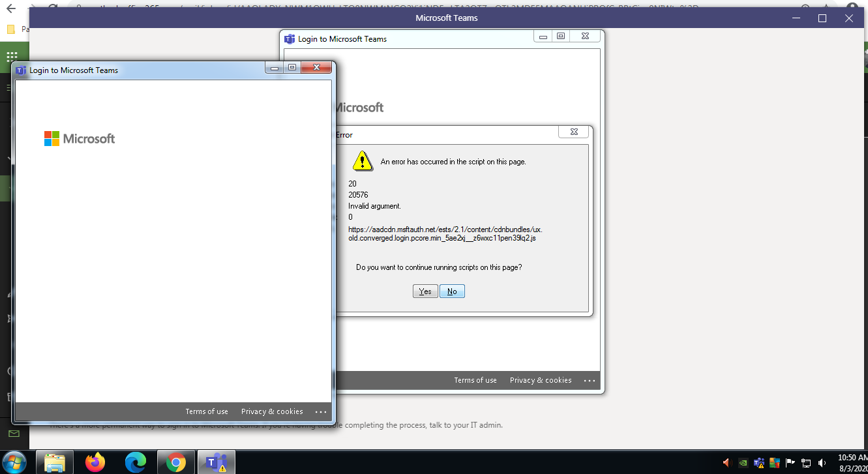Minimize the front Login to Microsoft Teams window
This screenshot has width=868, height=474.
[275, 67]
